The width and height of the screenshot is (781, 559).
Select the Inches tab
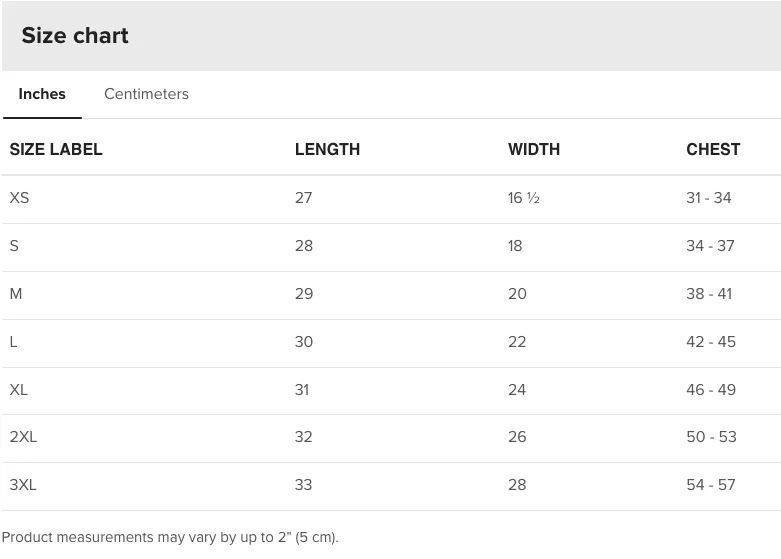[x=42, y=94]
